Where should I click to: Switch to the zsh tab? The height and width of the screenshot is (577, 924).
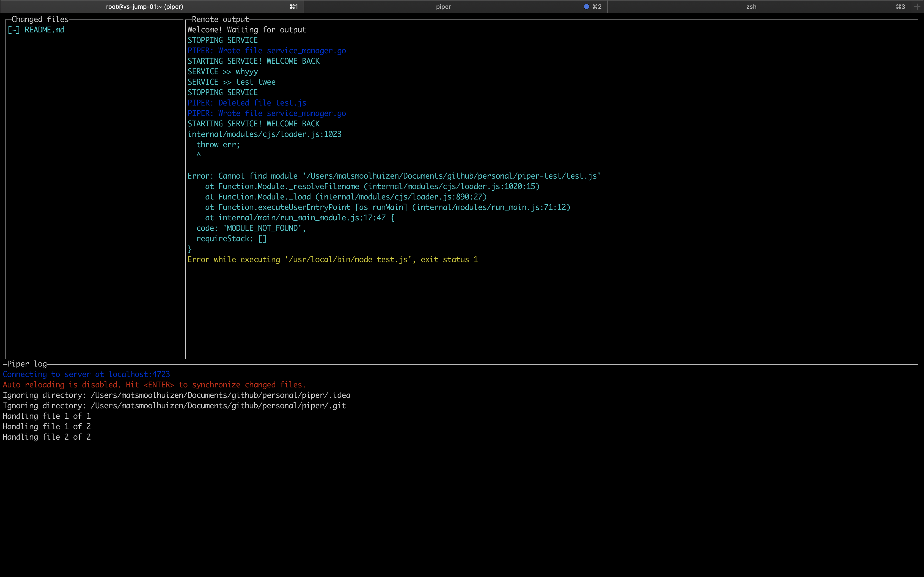click(751, 7)
